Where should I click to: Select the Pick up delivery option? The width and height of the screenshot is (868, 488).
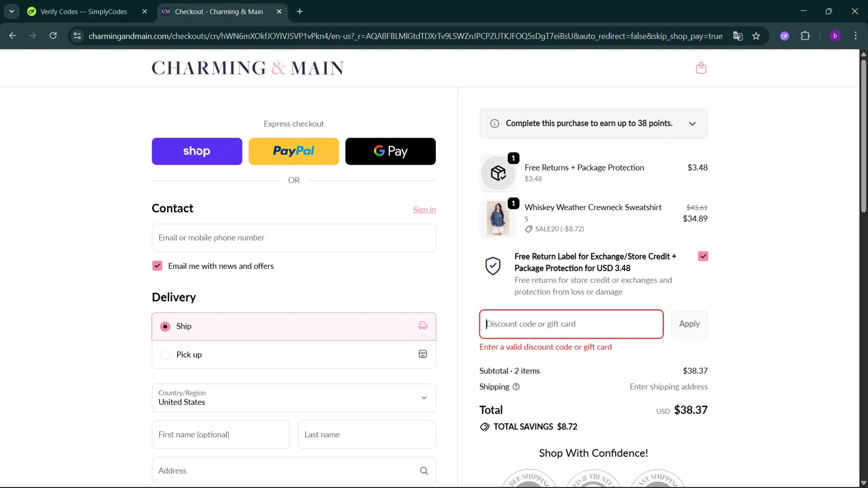pyautogui.click(x=293, y=354)
